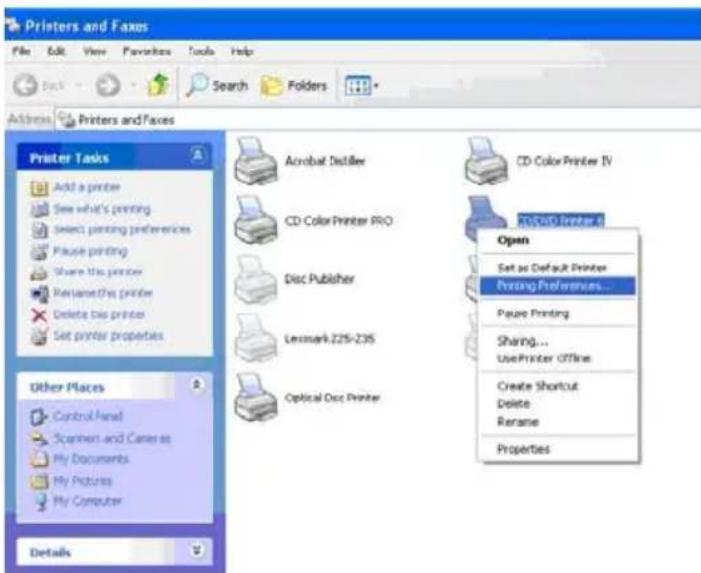Select the Optical Disc Printer icon
Viewport: 701px width, 573px height.
click(x=256, y=398)
